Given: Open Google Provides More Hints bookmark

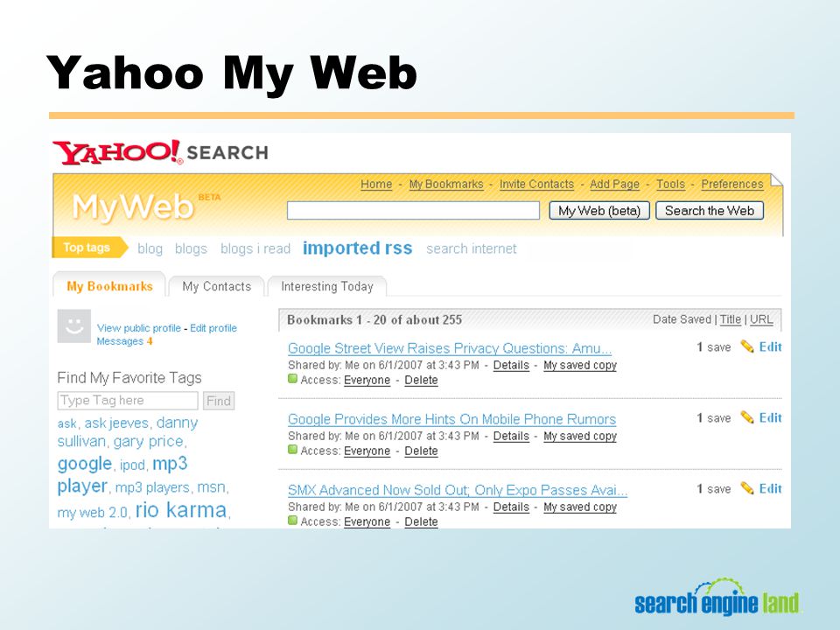Looking at the screenshot, I should 451,419.
